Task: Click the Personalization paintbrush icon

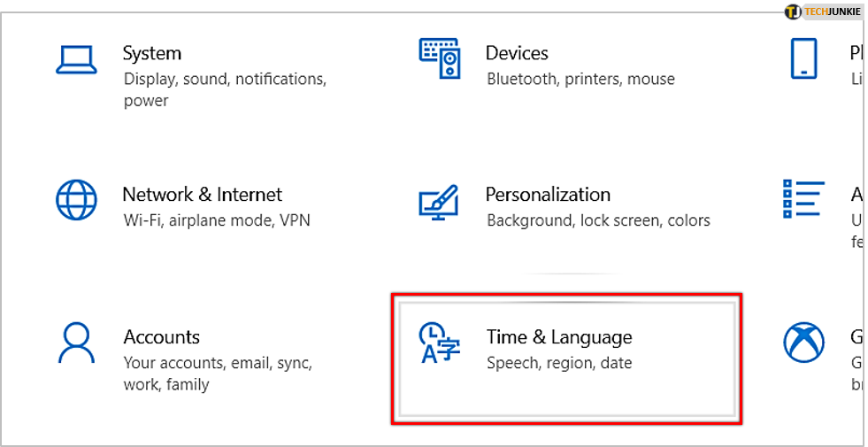Action: point(439,202)
